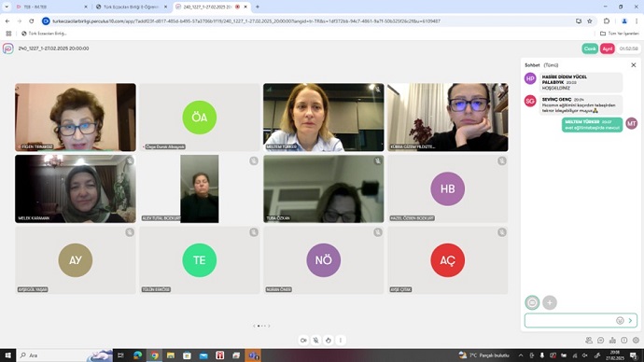The image size is (644, 362).
Task: Click the green Canlı button
Action: click(x=590, y=49)
